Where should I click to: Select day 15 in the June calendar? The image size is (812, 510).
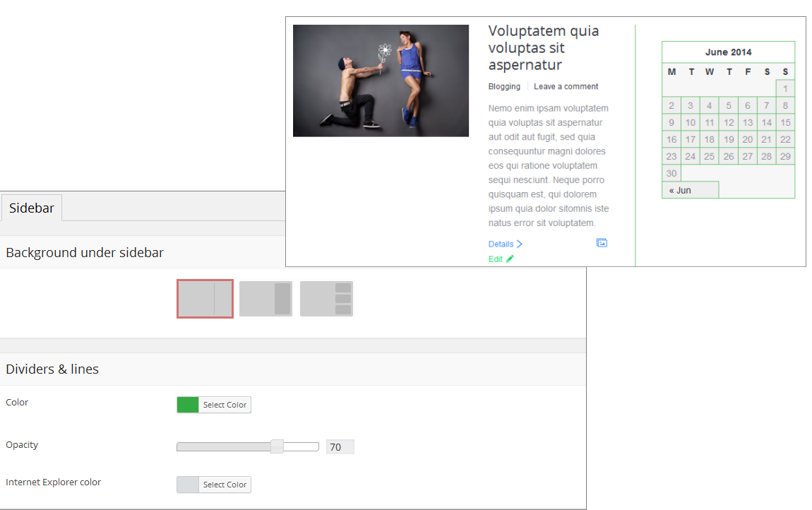785,122
